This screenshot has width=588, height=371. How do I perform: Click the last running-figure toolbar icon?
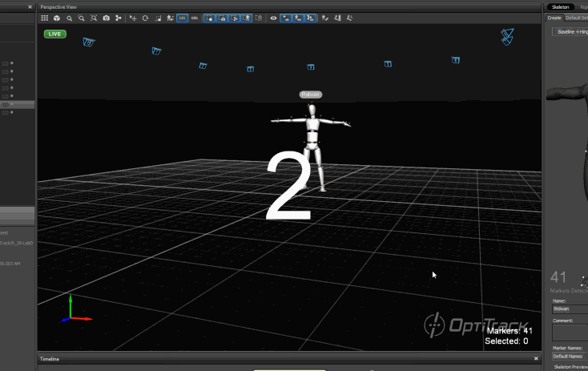pyautogui.click(x=349, y=18)
